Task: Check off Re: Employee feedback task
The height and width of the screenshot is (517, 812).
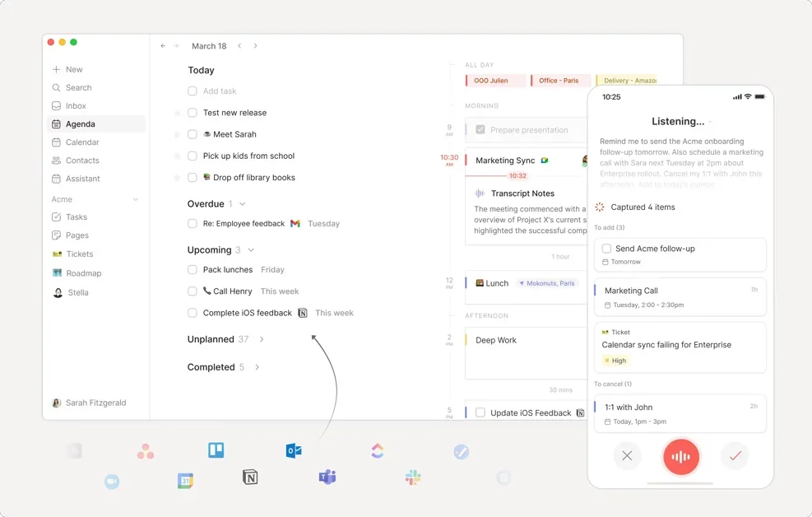Action: pyautogui.click(x=193, y=224)
